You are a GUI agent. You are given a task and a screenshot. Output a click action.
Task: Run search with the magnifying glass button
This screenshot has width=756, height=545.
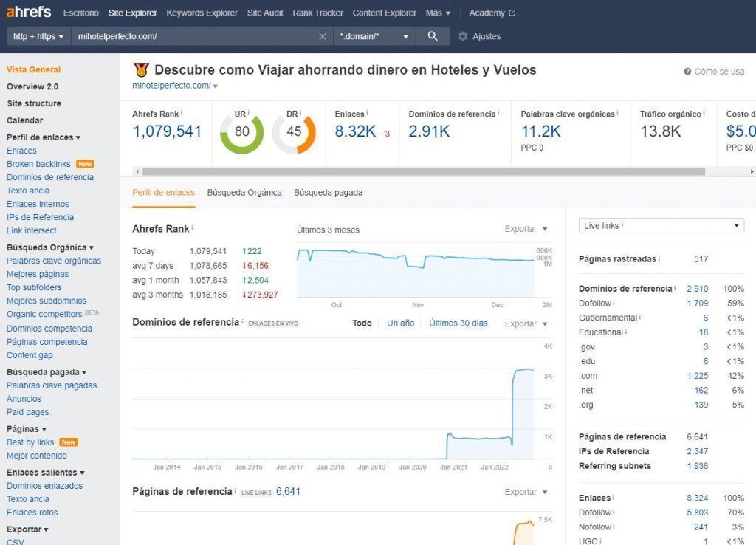click(433, 36)
